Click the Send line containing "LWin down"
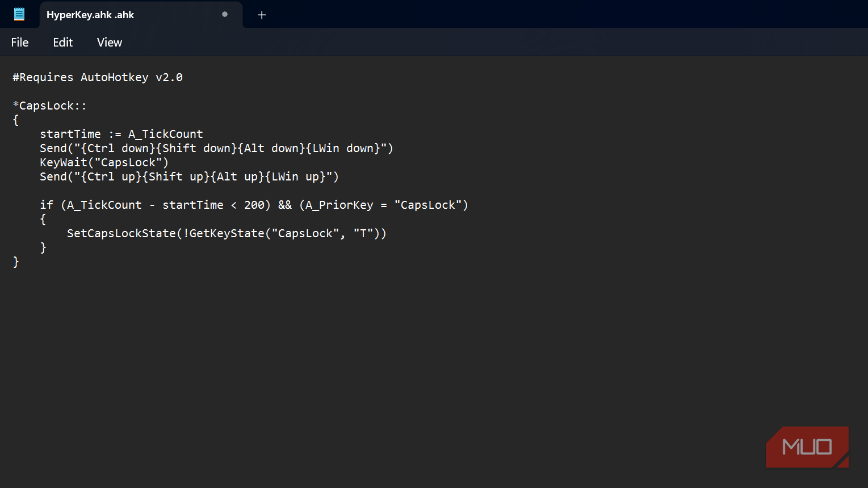The width and height of the screenshot is (868, 488). point(216,148)
